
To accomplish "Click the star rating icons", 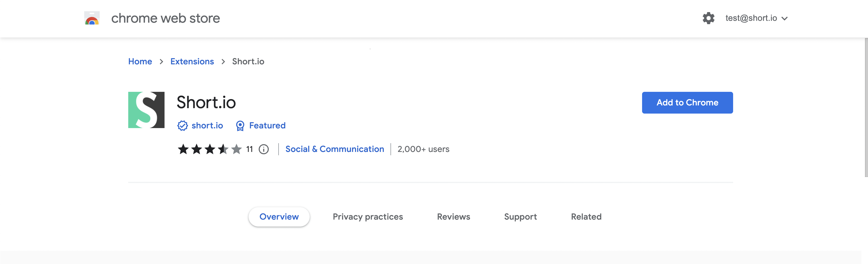I will 210,149.
